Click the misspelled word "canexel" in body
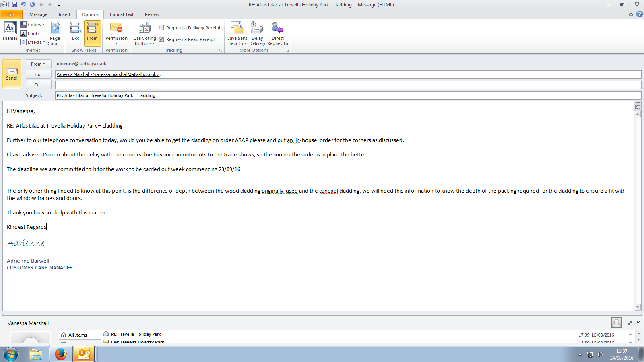 click(328, 191)
